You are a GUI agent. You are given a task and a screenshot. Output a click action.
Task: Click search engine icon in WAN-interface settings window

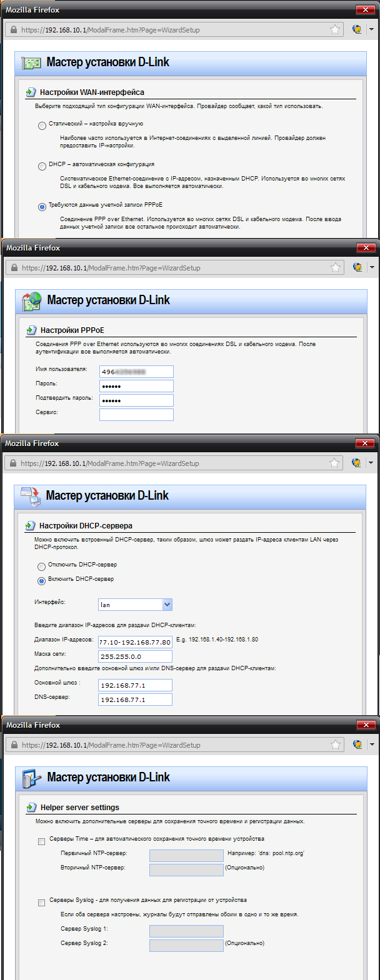(x=357, y=29)
